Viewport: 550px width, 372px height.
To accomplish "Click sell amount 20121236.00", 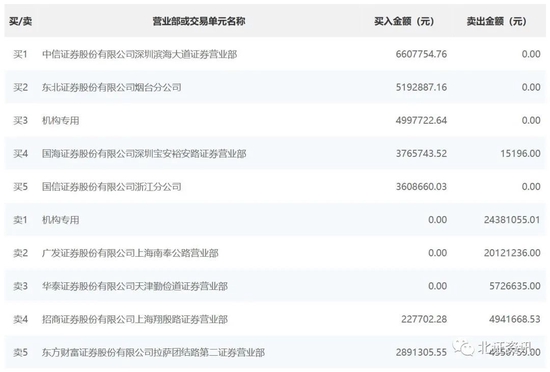I will (512, 253).
